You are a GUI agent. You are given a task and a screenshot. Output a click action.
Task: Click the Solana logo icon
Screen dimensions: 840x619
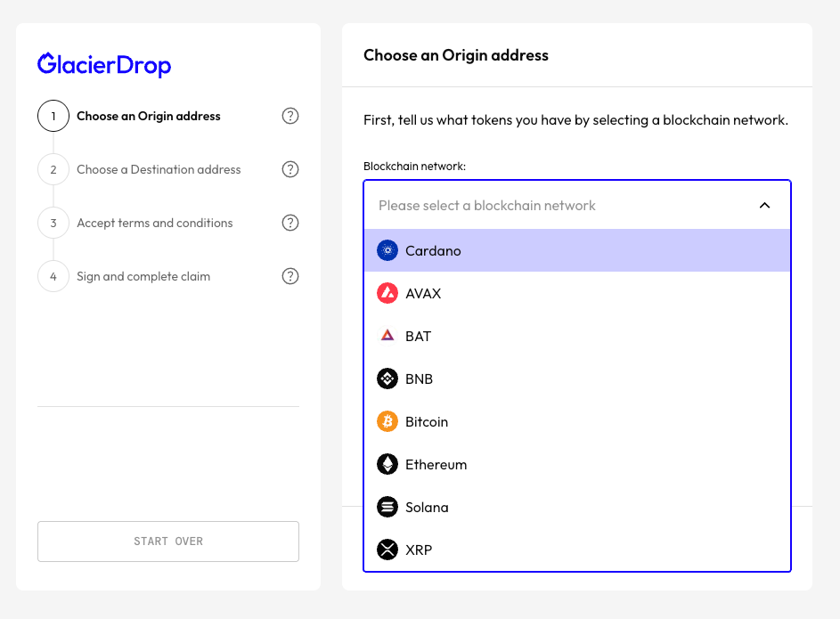point(387,507)
